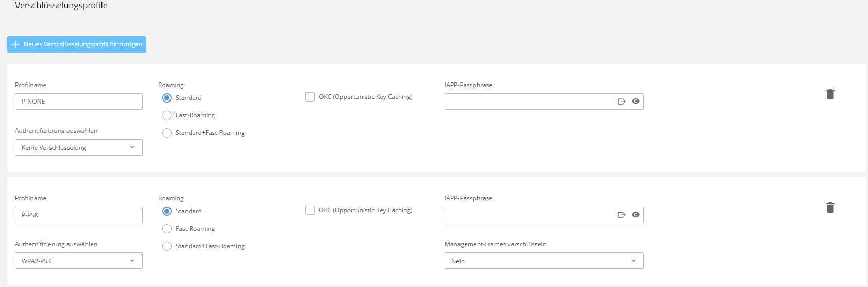
Task: Focus the P-PSK profile name field
Action: point(78,215)
